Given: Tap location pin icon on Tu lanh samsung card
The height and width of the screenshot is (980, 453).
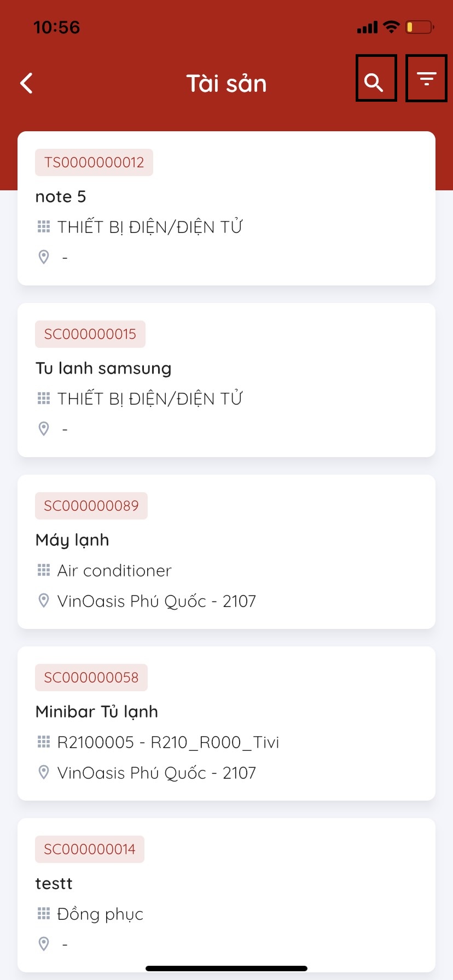Looking at the screenshot, I should click(x=44, y=428).
